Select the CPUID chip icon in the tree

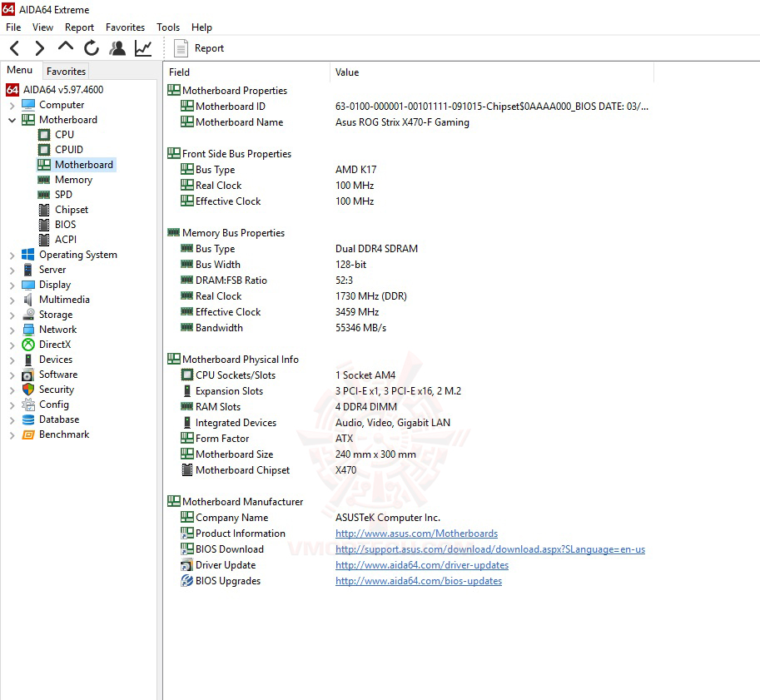[44, 150]
